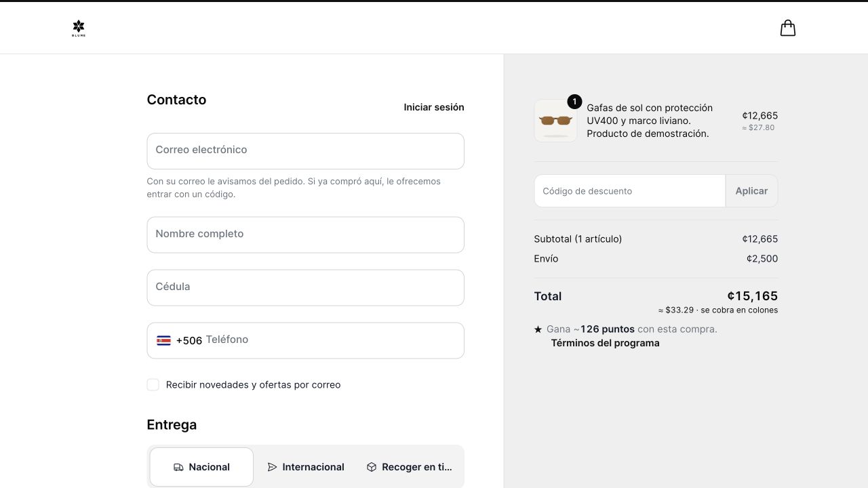The height and width of the screenshot is (488, 868).
Task: Click the quantity badge on sunglasses
Action: point(574,102)
